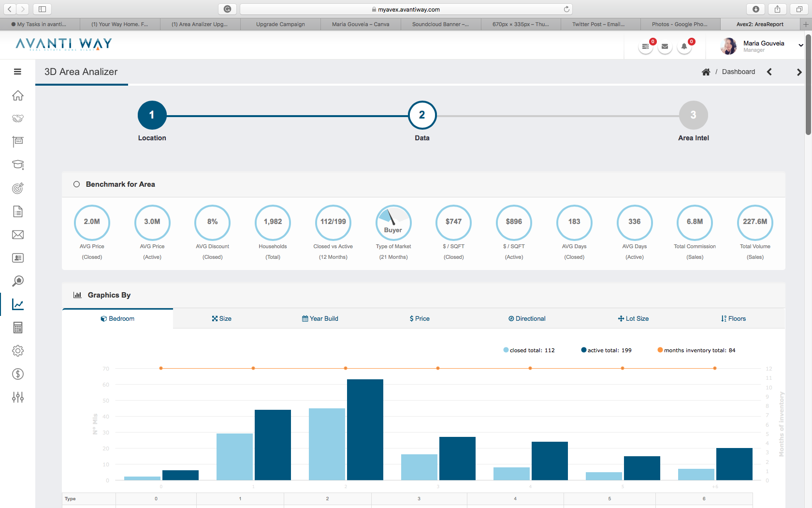Click the $747 $/SQFT closed circle
Image resolution: width=812 pixels, height=508 pixels.
coord(453,223)
